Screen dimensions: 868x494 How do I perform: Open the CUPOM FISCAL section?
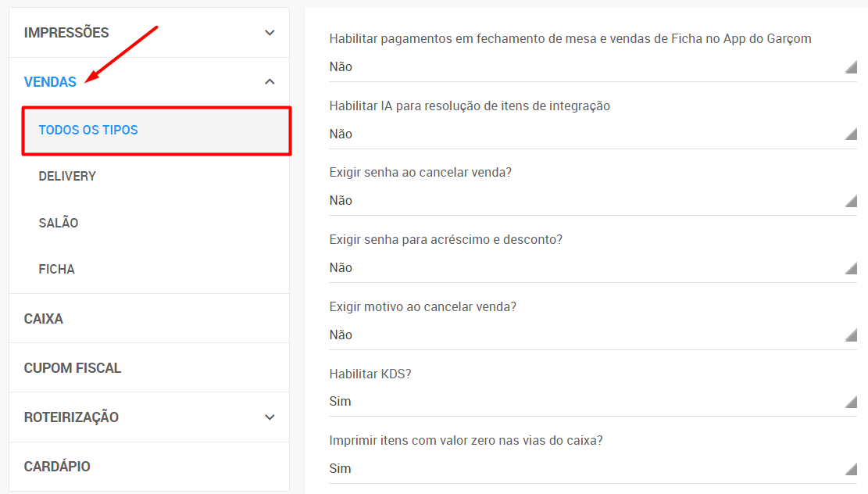73,368
